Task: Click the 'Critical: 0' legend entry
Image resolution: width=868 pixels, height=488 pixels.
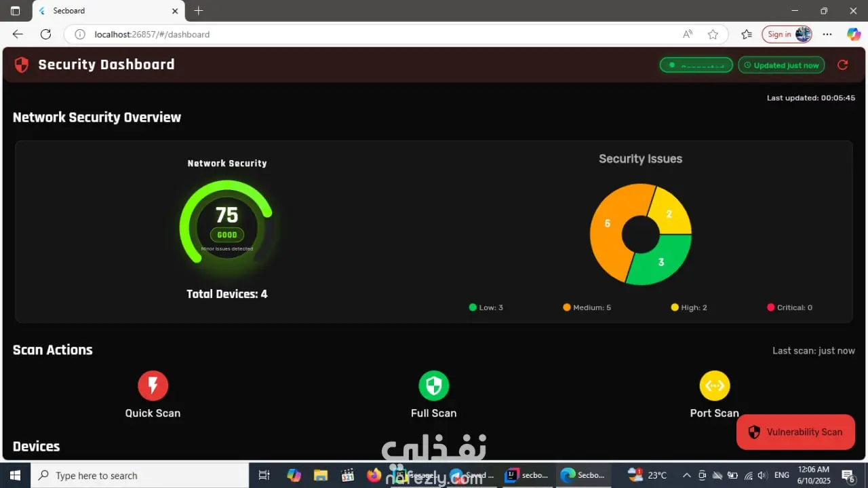Action: pos(789,307)
